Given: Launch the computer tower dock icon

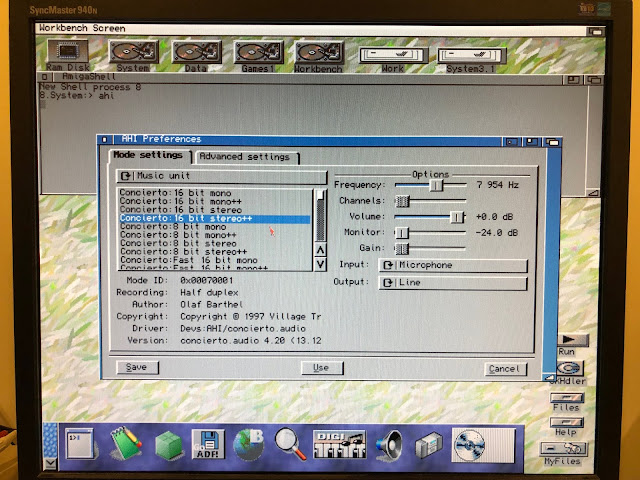Looking at the screenshot, I should click(x=429, y=445).
